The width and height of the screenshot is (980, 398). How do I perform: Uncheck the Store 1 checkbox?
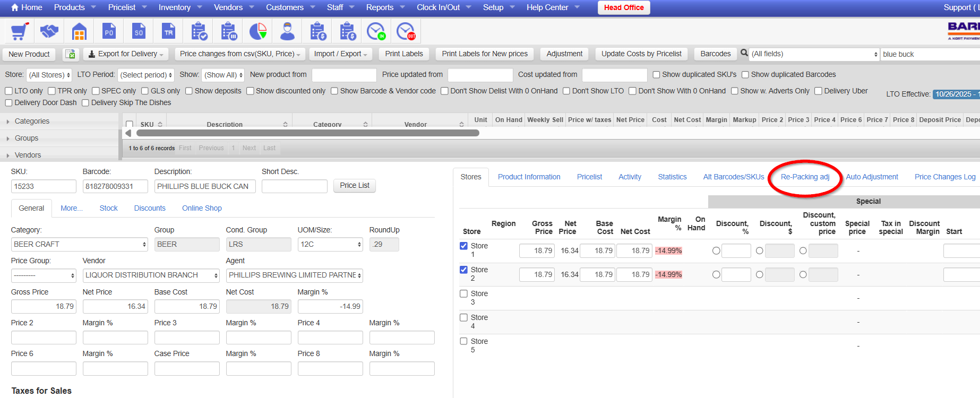click(463, 246)
